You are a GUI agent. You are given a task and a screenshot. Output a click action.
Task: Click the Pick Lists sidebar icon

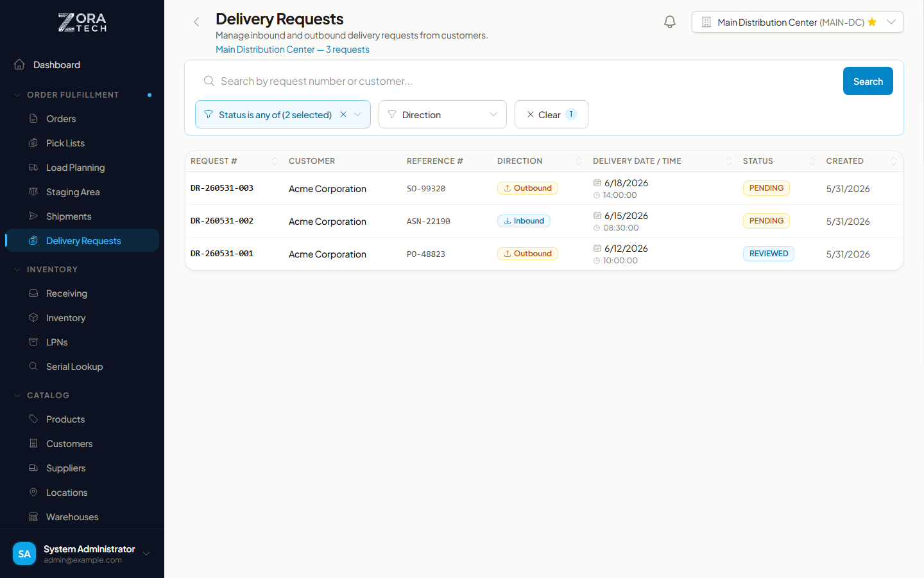tap(33, 143)
